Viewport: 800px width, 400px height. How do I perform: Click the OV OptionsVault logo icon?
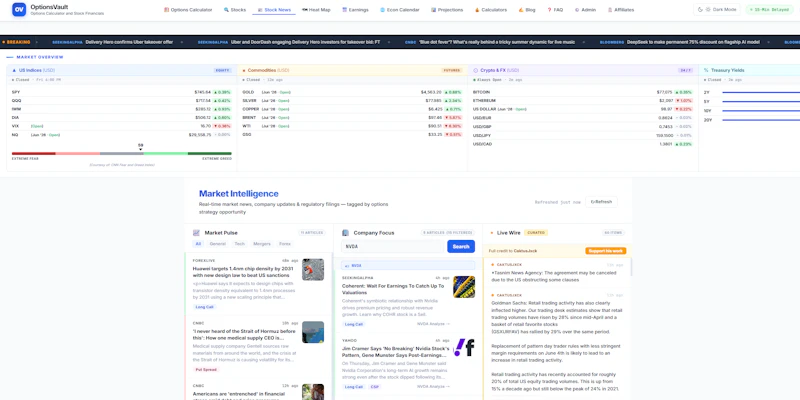click(x=19, y=9)
